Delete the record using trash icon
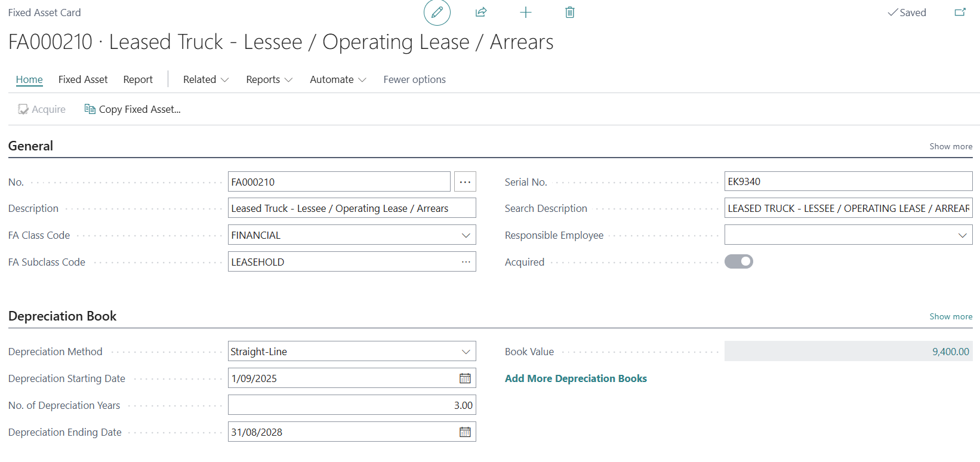Screen dimensions: 980x462 pyautogui.click(x=569, y=13)
